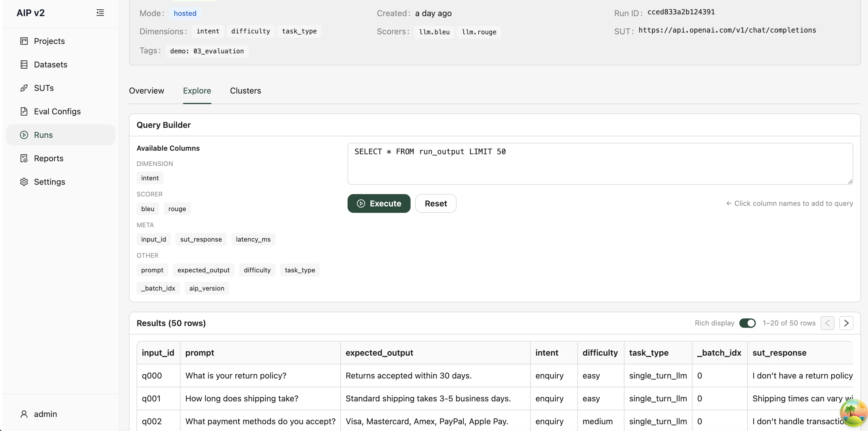Click the input_id column header
Viewport: 868px width, 431px height.
tap(158, 353)
